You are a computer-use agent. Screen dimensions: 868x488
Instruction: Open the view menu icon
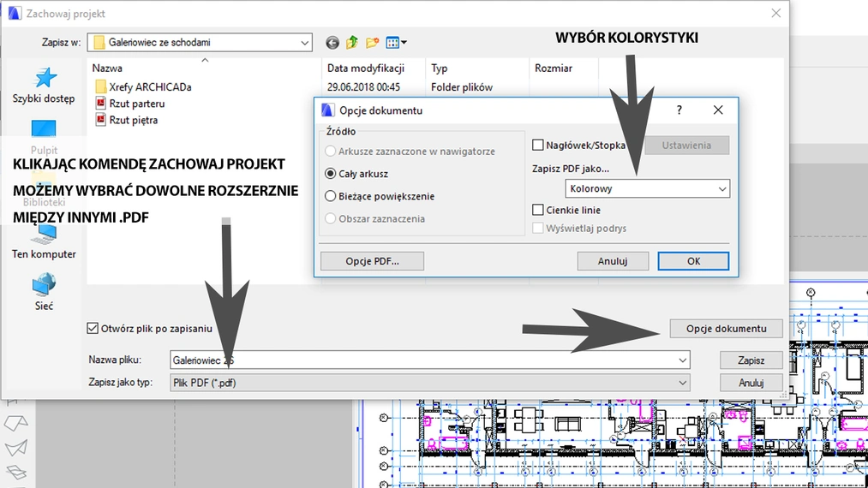[x=396, y=42]
